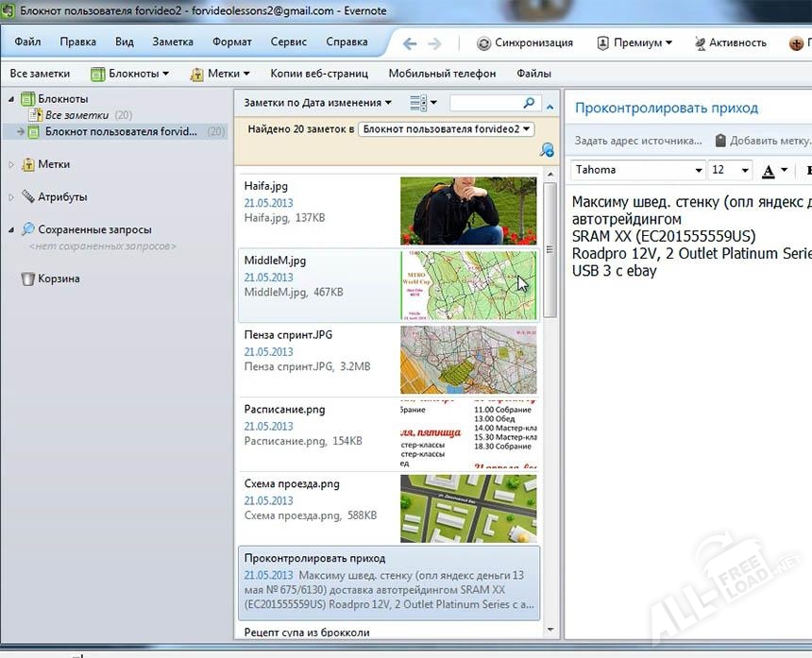This screenshot has width=812, height=658.
Task: Click the Синхронизация sync icon
Action: tap(483, 42)
